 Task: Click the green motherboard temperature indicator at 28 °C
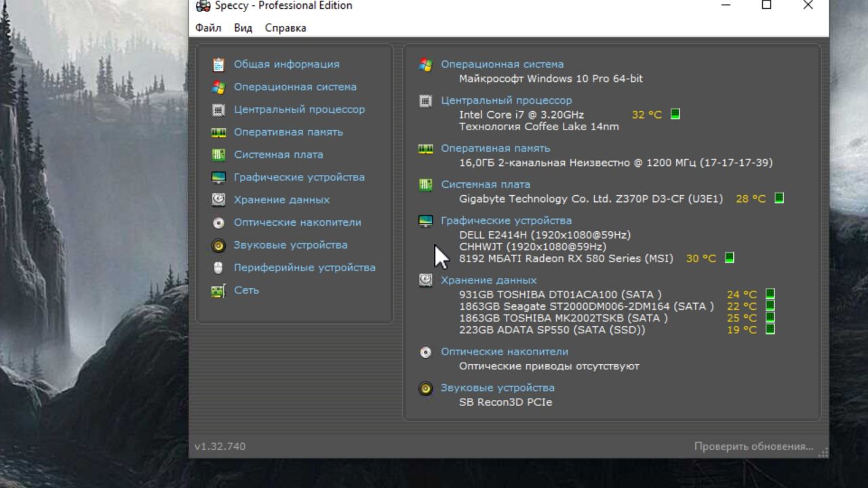(x=779, y=198)
